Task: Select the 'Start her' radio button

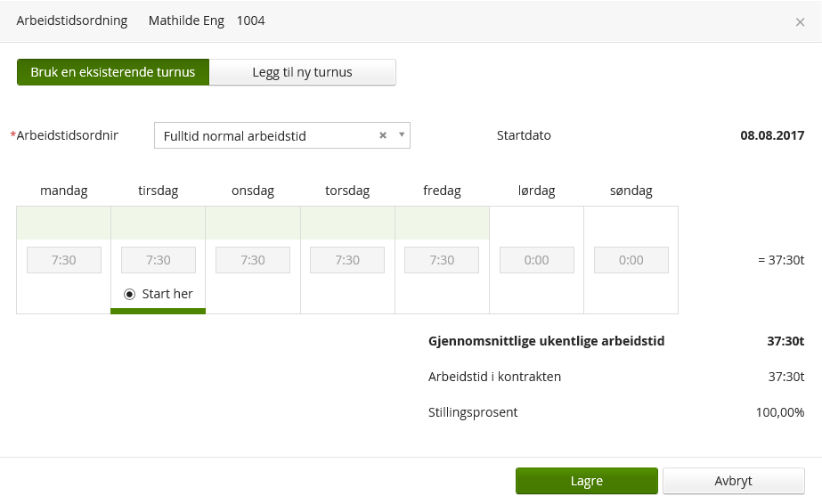Action: click(x=130, y=294)
